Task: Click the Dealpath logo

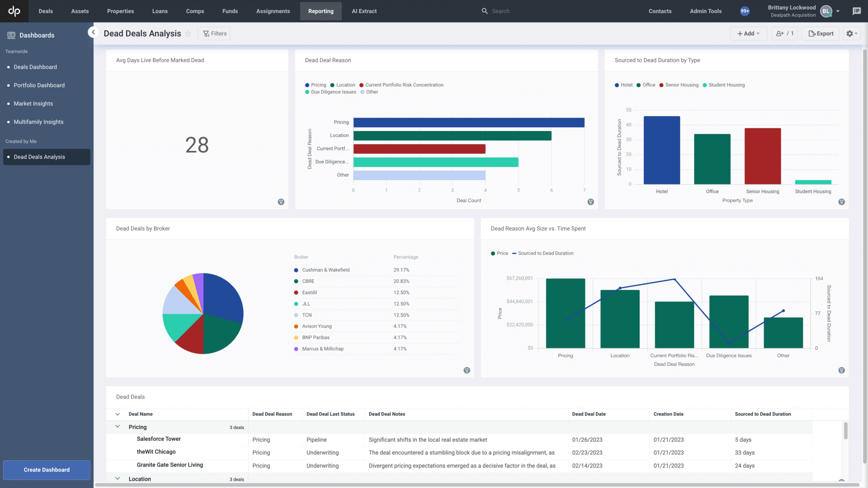Action: coord(14,11)
